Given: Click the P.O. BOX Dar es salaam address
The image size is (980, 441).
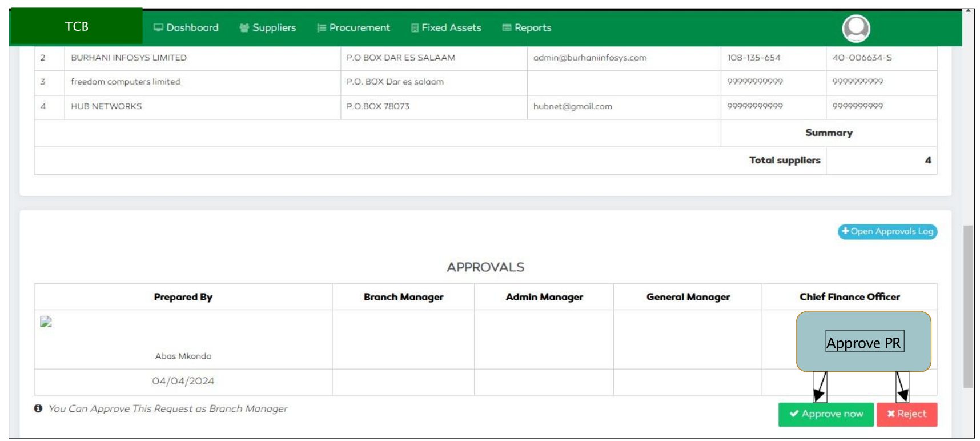Looking at the screenshot, I should point(395,82).
